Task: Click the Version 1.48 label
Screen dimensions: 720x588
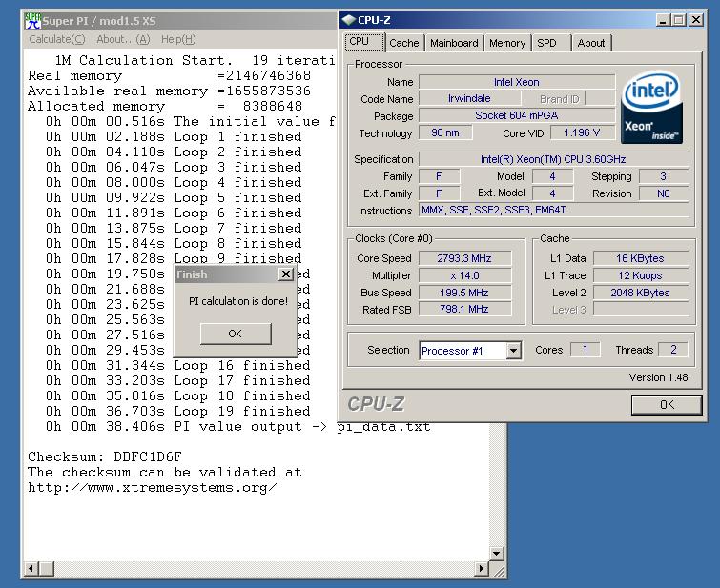Action: coord(658,377)
